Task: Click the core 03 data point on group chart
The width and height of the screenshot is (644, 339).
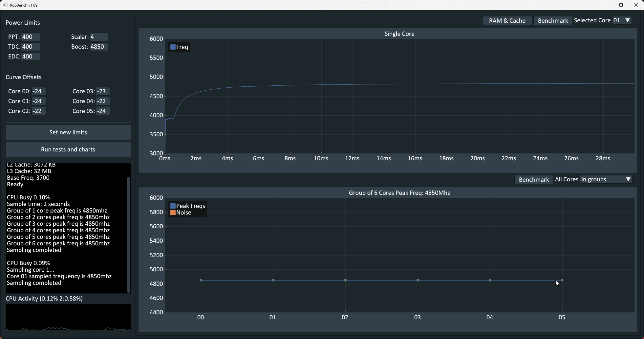Action: click(x=418, y=280)
